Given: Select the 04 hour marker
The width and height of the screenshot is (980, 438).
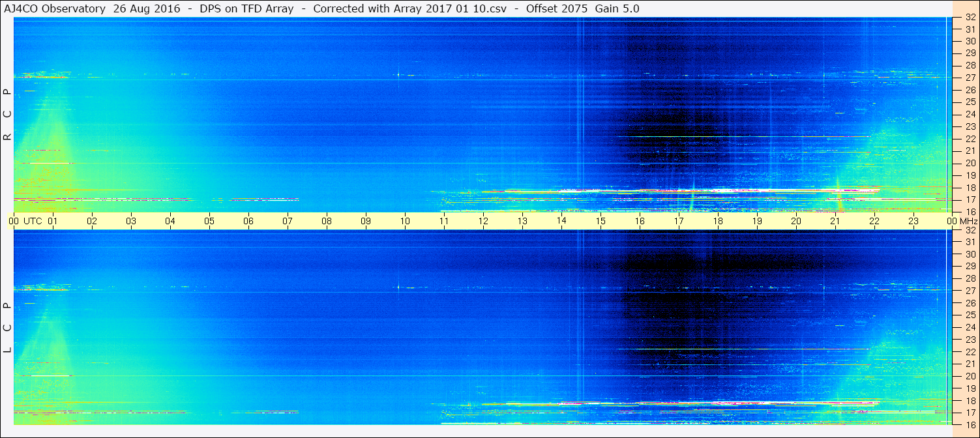Looking at the screenshot, I should (x=170, y=221).
